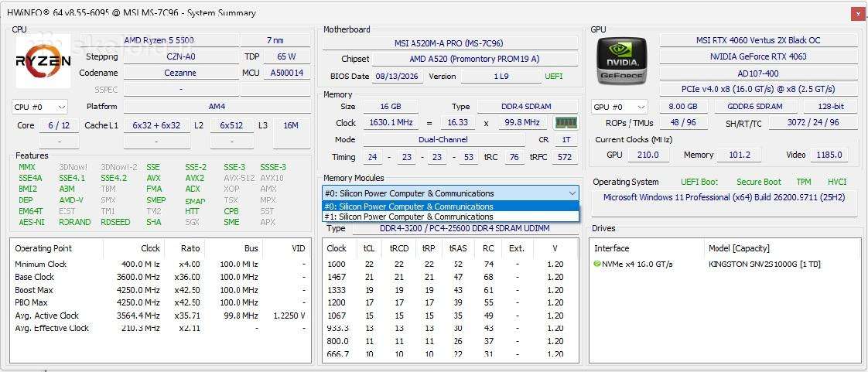Screen dimensions: 868x372
Task: Click the green NVMe drive status icon
Action: pyautogui.click(x=596, y=264)
